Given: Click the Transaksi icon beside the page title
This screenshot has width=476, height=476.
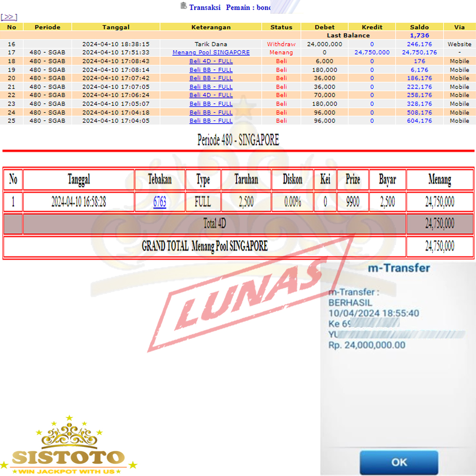Looking at the screenshot, I should (183, 6).
